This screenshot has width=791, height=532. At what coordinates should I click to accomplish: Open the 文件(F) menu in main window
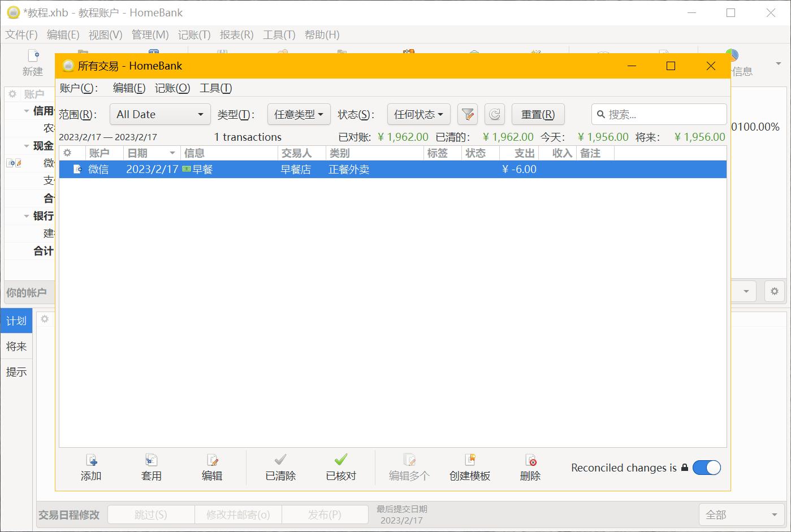[21, 34]
